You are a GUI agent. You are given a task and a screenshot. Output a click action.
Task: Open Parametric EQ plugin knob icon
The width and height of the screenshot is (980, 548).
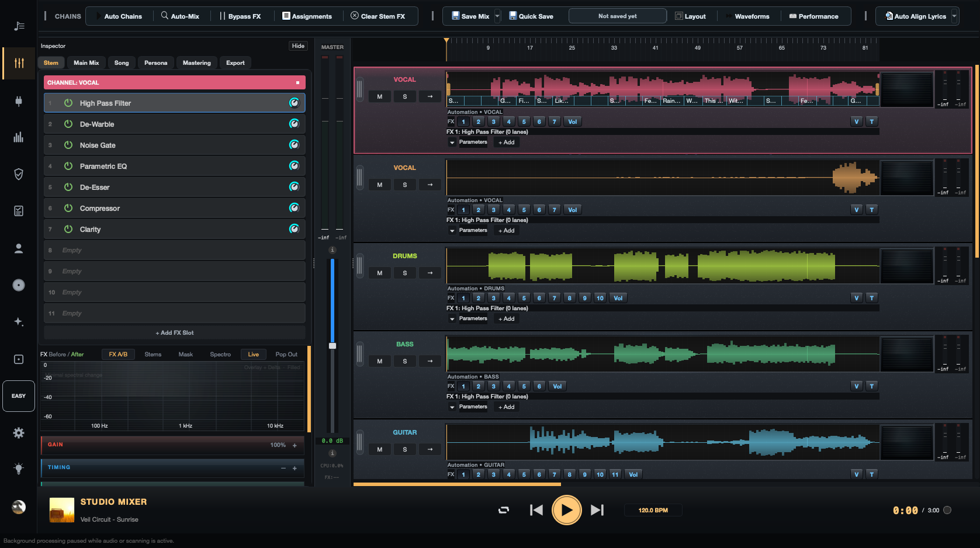(x=294, y=166)
